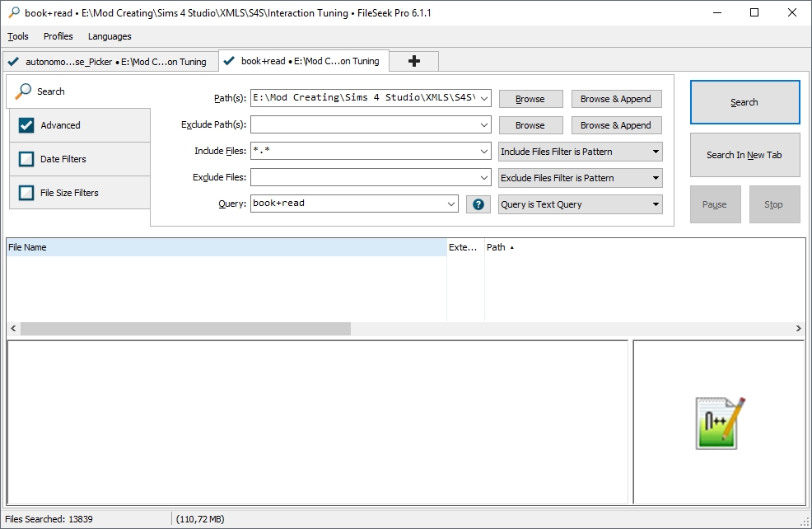Viewport: 812px width, 529px height.
Task: Open 'Query is Text Query' dropdown
Action: click(x=580, y=204)
